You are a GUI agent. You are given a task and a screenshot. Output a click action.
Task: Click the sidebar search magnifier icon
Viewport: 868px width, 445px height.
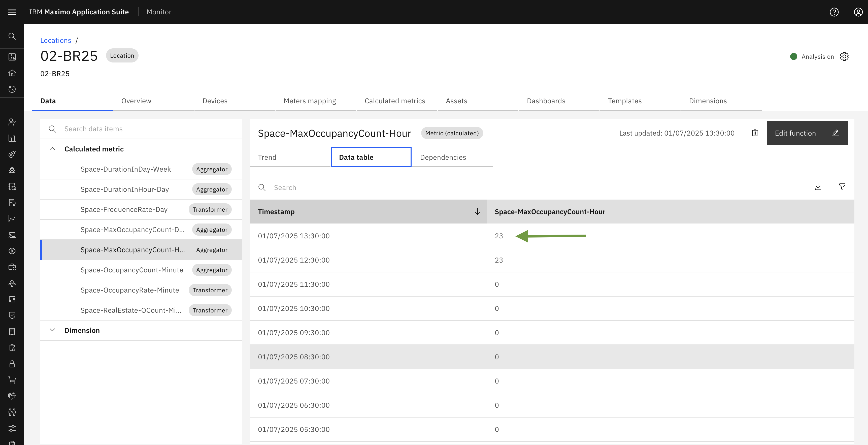point(12,36)
